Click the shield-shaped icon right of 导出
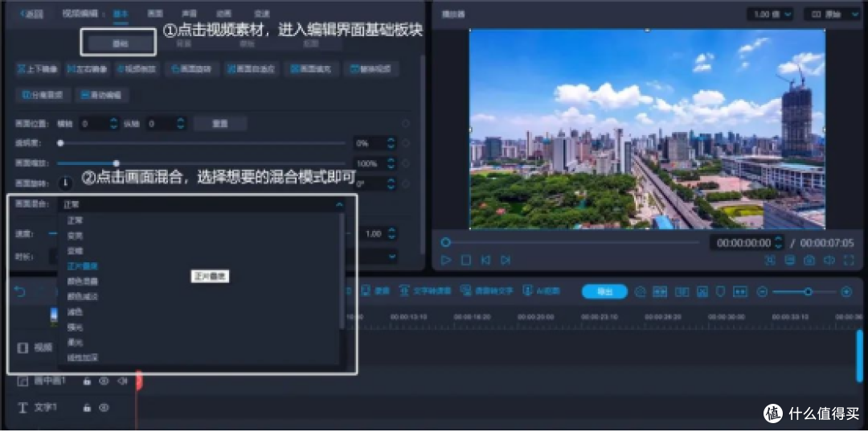The width and height of the screenshot is (868, 432). 720,291
